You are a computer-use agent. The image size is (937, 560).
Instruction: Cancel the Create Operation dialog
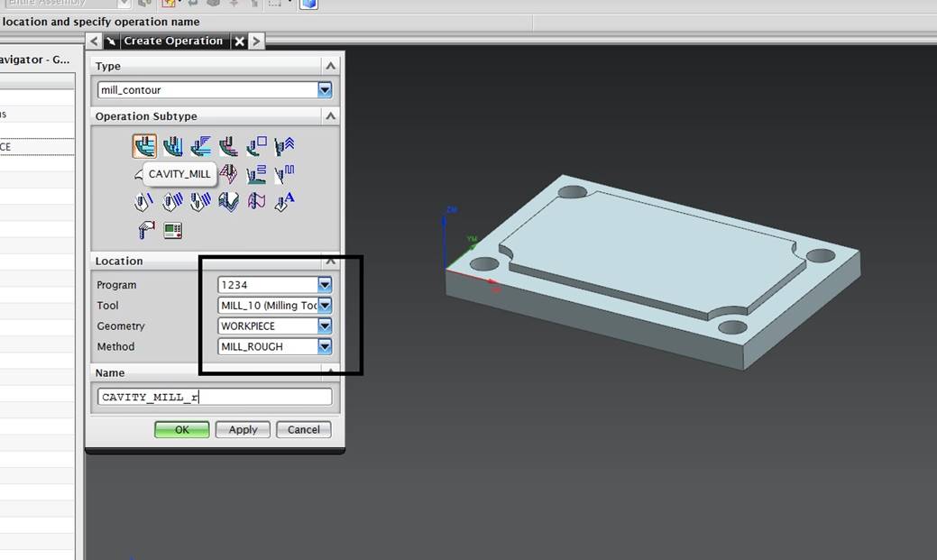pos(304,430)
